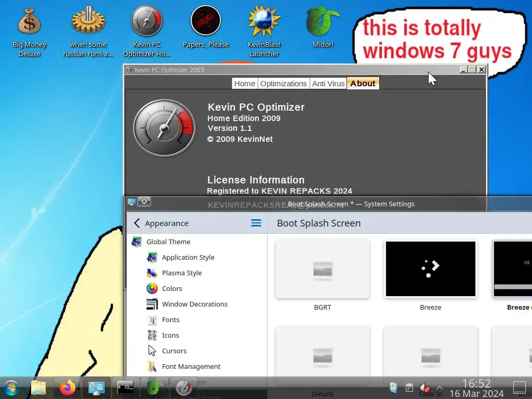Screen dimensions: 532x399
Task: Select the bold Breeze splash theme at right edge
Action: [x=513, y=269]
